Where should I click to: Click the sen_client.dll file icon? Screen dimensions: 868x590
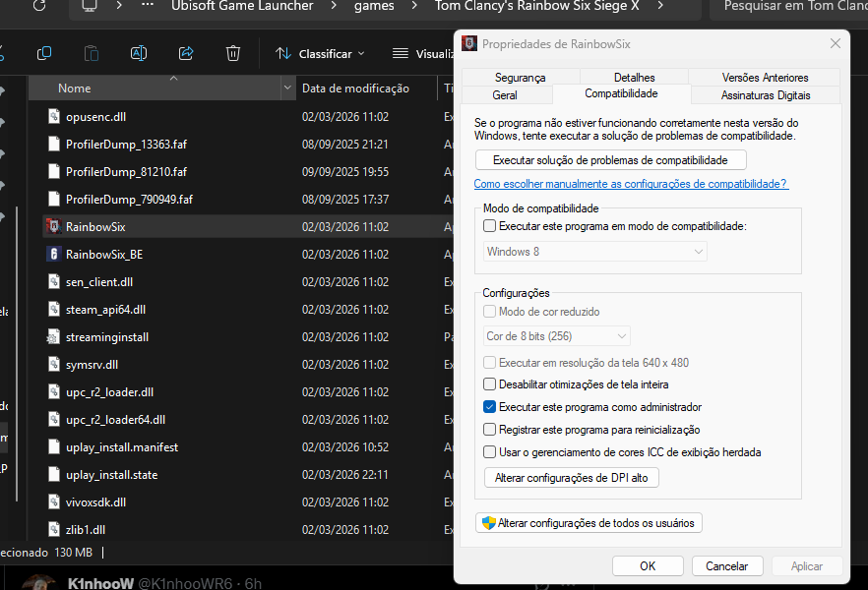(54, 282)
